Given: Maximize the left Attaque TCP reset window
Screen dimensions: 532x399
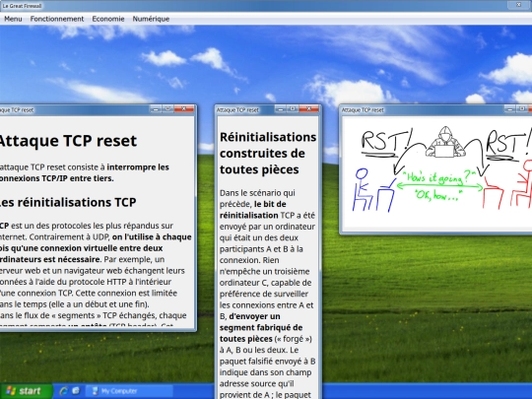Looking at the screenshot, I should click(167, 109).
